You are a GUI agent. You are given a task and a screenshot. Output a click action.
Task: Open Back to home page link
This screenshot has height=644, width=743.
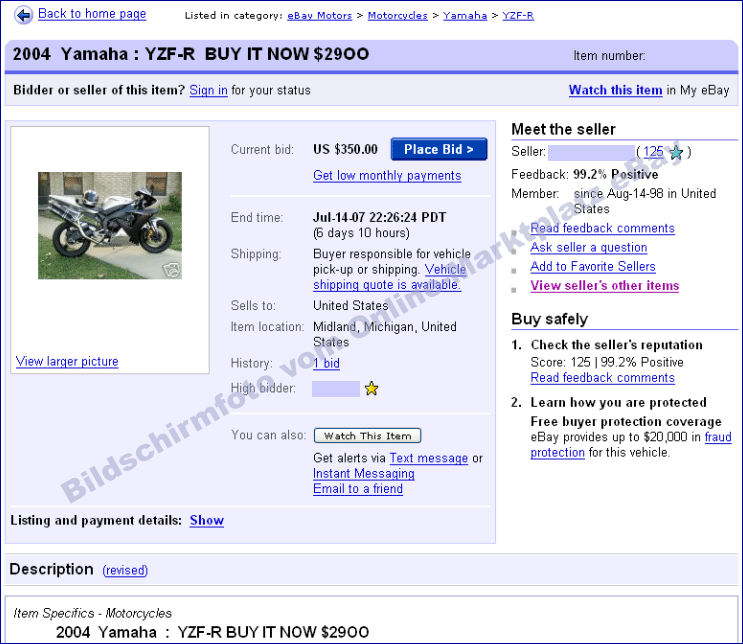[92, 14]
